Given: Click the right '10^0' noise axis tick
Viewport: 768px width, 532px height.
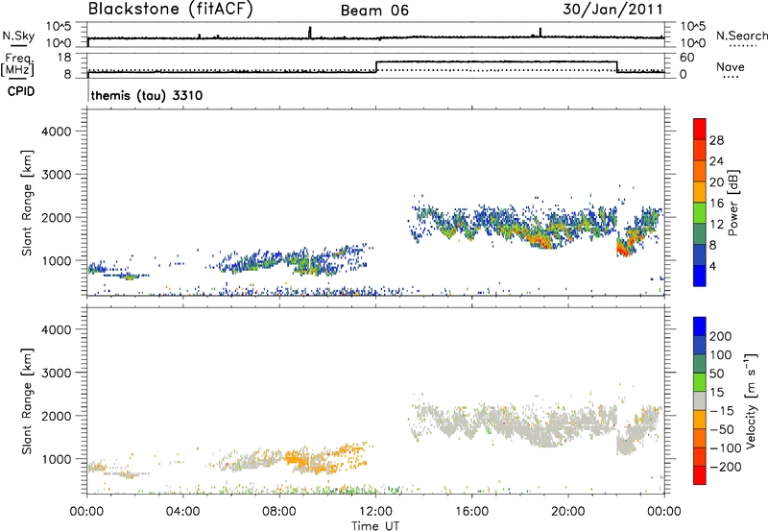Looking at the screenshot, I should 692,43.
